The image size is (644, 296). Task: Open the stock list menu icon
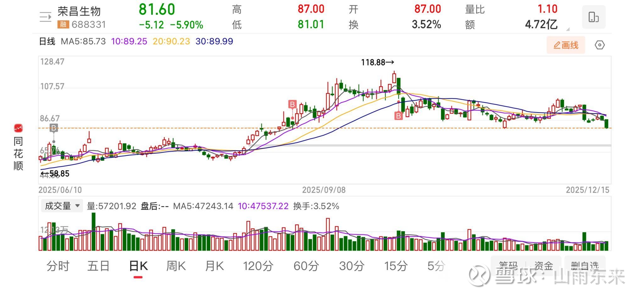pos(46,17)
